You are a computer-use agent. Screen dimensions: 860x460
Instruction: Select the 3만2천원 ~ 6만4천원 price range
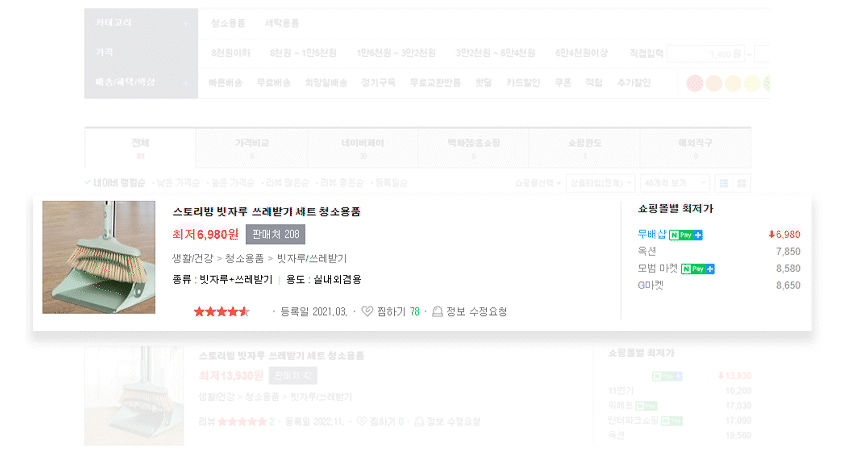coord(495,53)
